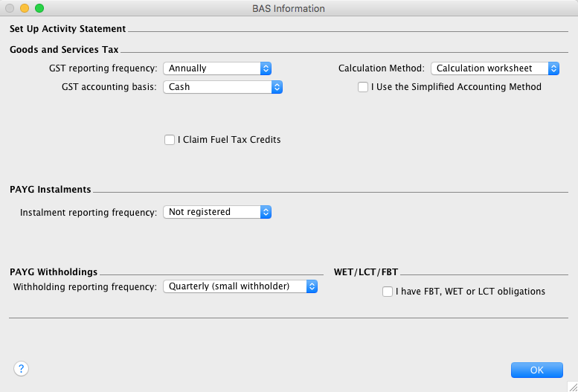
Task: Open the Withholding reporting frequency dropdown
Action: tap(240, 286)
